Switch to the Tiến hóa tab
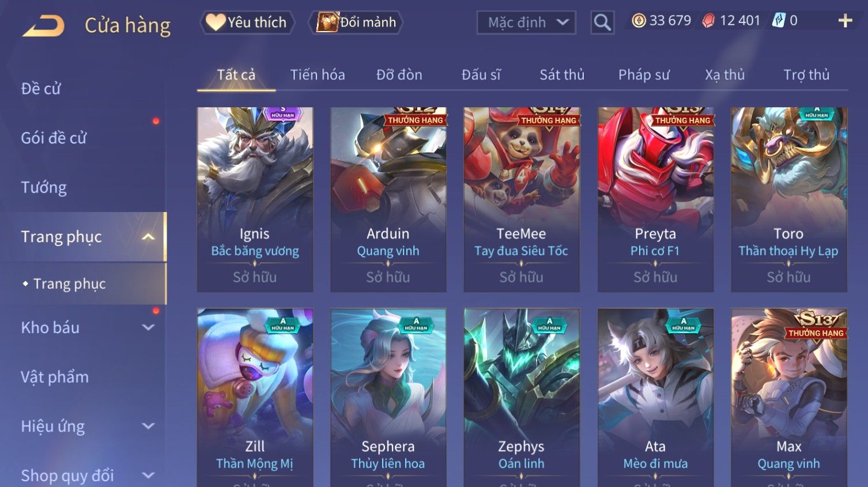 tap(318, 75)
